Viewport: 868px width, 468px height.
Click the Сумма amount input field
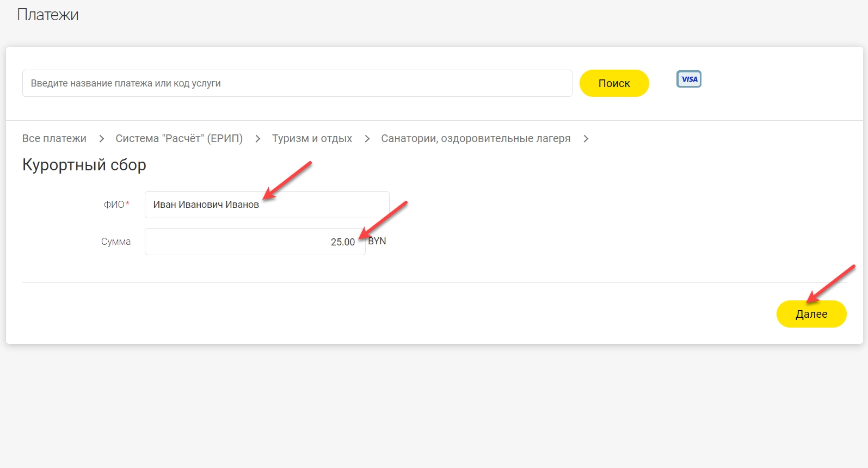coord(255,242)
